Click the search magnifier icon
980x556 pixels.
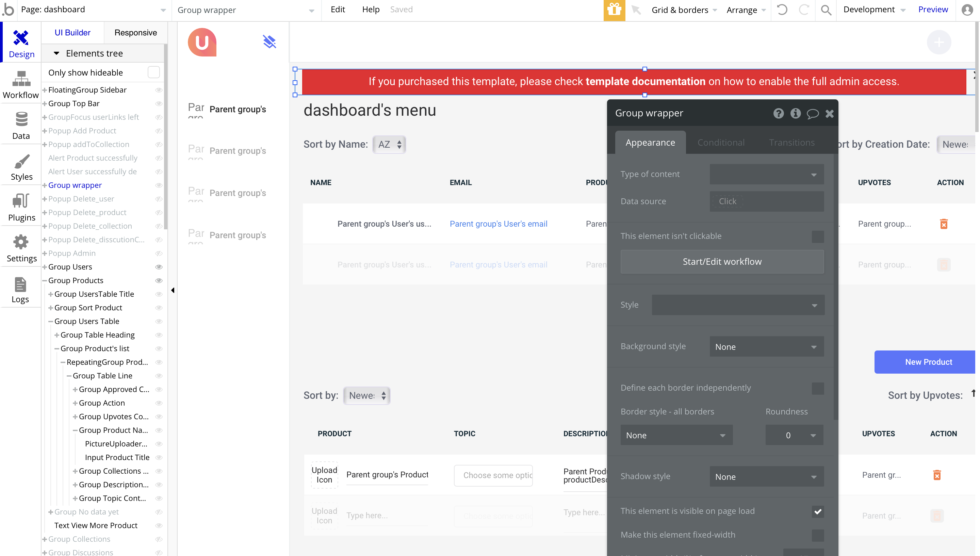click(x=826, y=10)
